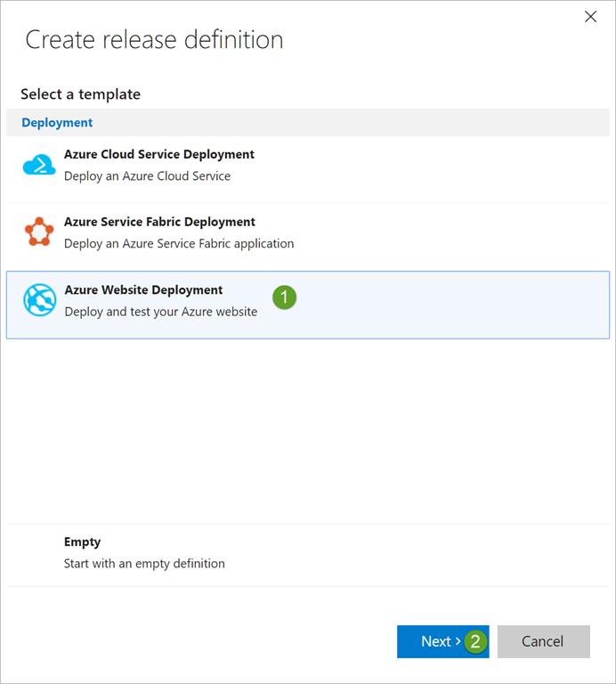This screenshot has width=616, height=684.
Task: Click "Deploy and test your Azure website" text
Action: pos(160,312)
